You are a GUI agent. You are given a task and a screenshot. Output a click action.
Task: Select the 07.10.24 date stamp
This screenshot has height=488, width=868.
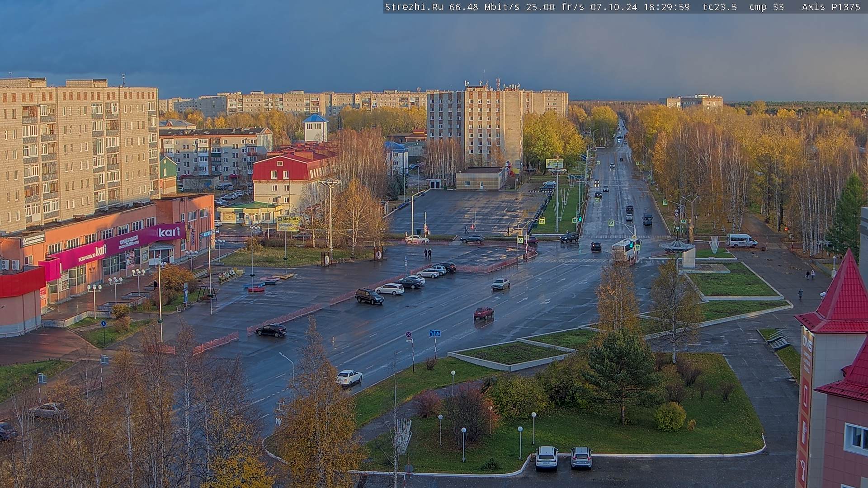coord(614,7)
